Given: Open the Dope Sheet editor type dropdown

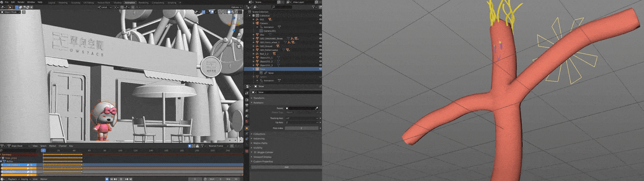Looking at the screenshot, I should (x=3, y=146).
